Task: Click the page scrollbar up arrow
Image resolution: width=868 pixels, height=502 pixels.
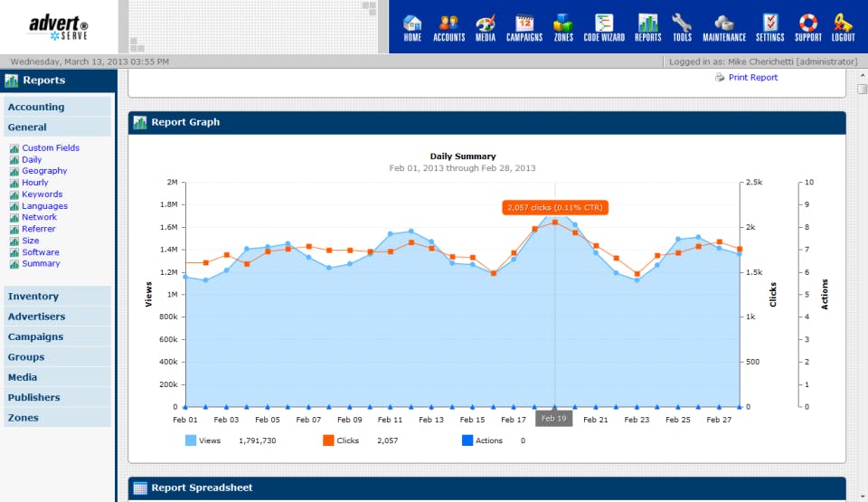Action: click(863, 75)
